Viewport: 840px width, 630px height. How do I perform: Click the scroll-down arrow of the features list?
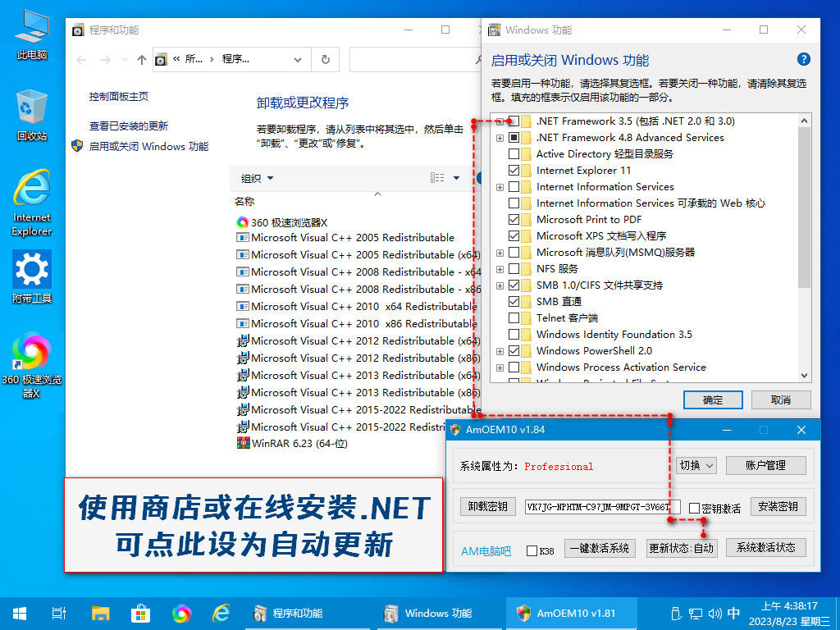(x=805, y=376)
